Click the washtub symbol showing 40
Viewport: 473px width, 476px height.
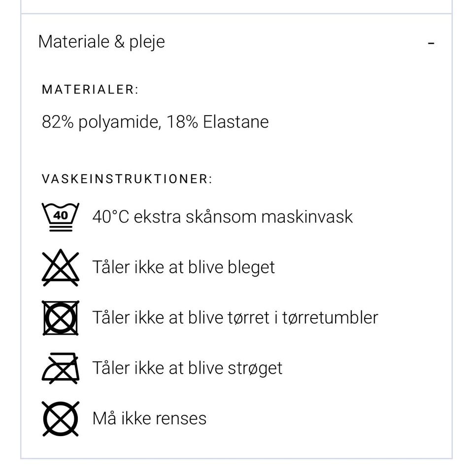pos(60,215)
